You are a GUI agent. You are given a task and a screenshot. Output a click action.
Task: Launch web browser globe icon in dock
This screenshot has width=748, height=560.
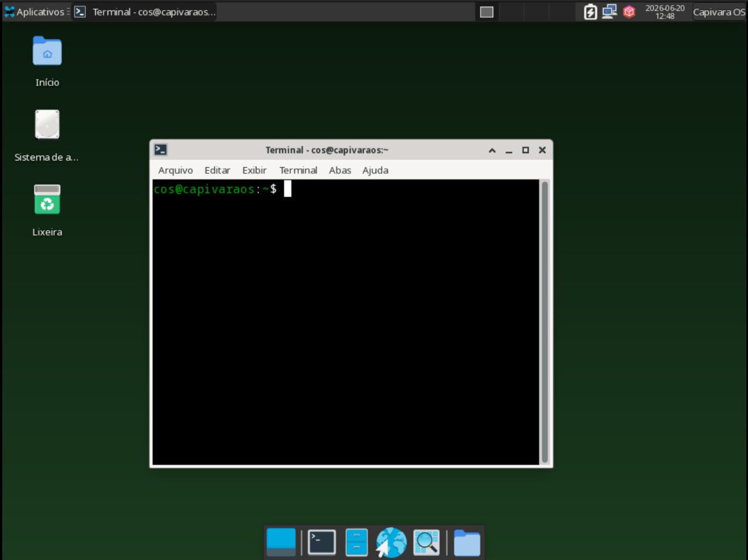click(x=391, y=542)
